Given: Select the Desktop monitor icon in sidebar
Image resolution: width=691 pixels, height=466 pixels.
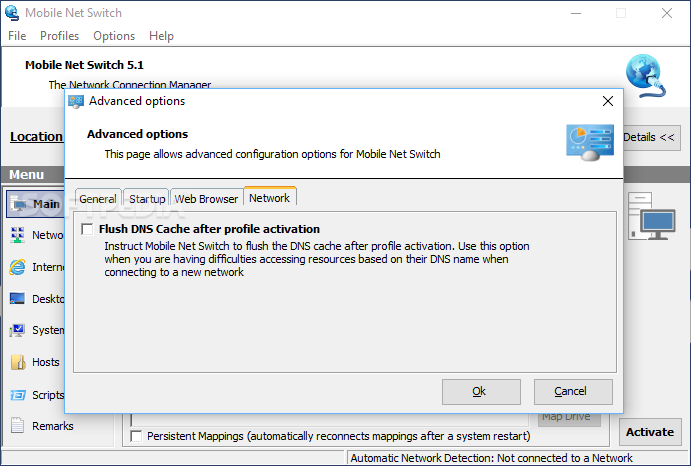Looking at the screenshot, I should coord(17,299).
